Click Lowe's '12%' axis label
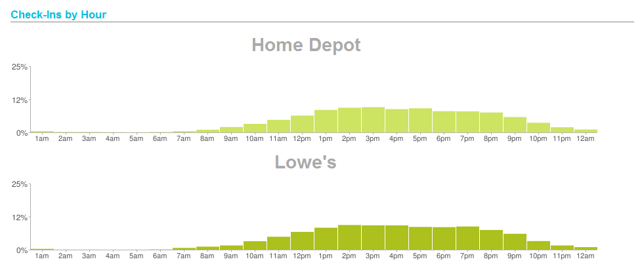The height and width of the screenshot is (270, 644). (19, 217)
